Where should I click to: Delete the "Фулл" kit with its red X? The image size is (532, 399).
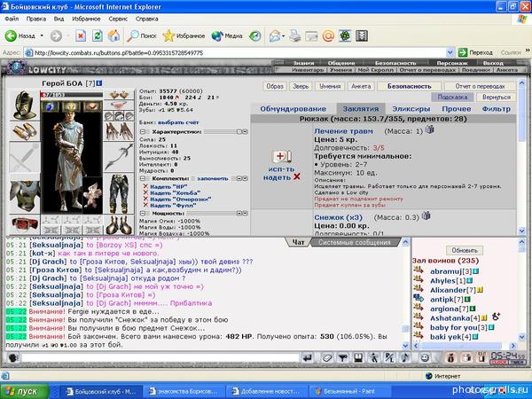pyautogui.click(x=145, y=205)
